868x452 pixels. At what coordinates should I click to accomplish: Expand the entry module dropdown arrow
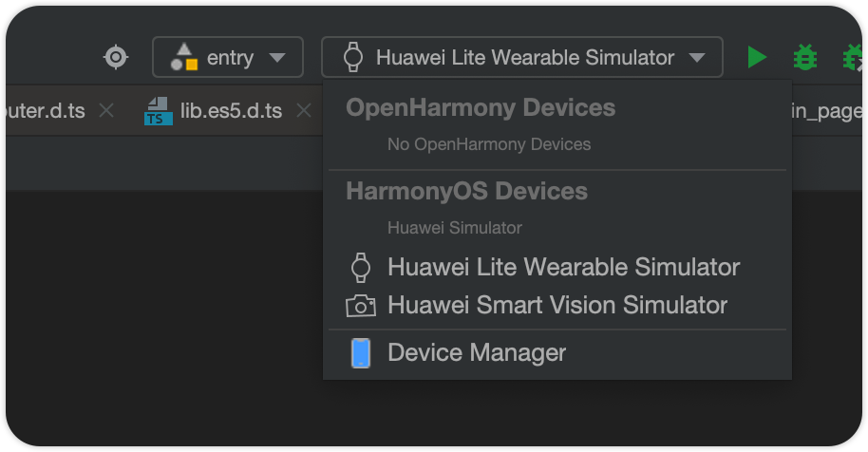(x=276, y=58)
